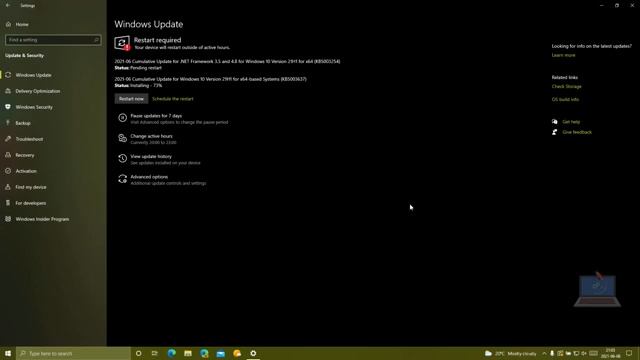640x360 pixels.
Task: Click the .NET Framework cumulative update entry
Action: [227, 62]
